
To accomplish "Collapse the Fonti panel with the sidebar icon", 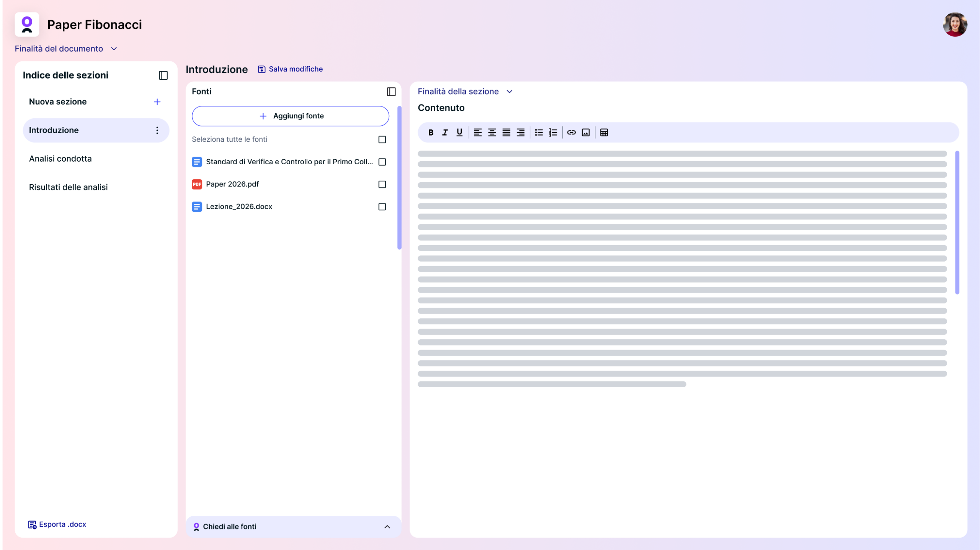I will [x=391, y=92].
